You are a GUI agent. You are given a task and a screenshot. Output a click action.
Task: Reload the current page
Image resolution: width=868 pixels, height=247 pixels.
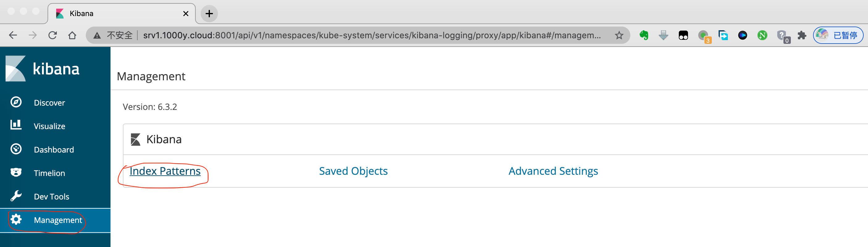pyautogui.click(x=52, y=36)
